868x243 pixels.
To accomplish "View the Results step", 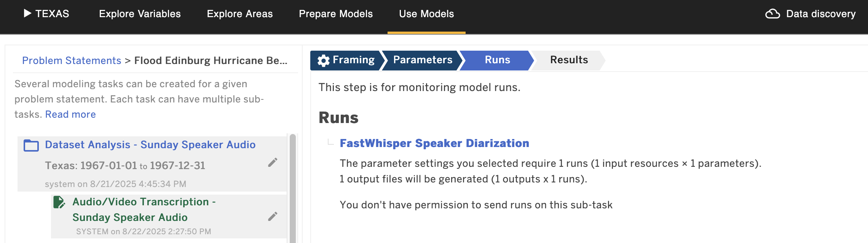I will tap(569, 60).
